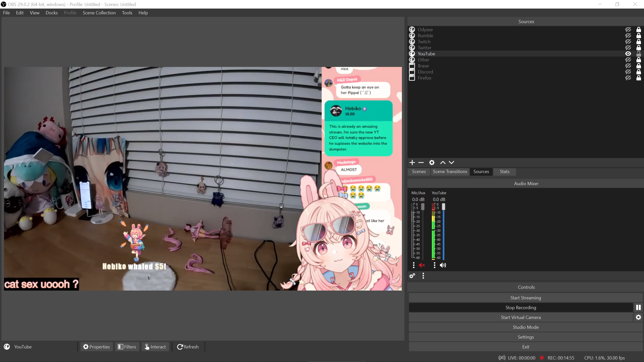The image size is (644, 362).
Task: Click the OBS logo in the title bar
Action: [4, 4]
